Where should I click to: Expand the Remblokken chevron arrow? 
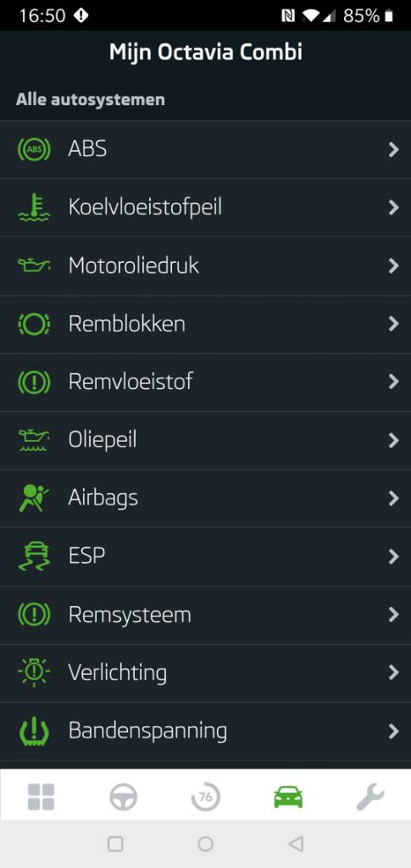(393, 324)
